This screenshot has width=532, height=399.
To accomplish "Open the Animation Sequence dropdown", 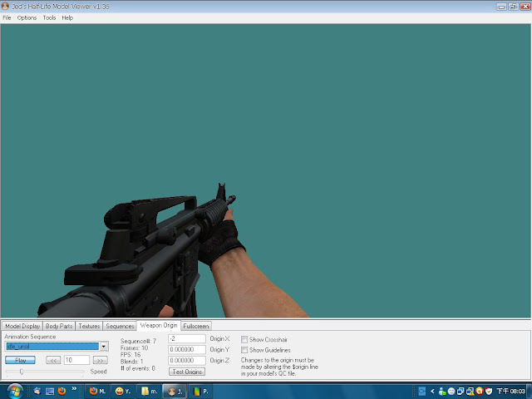I will coord(104,347).
